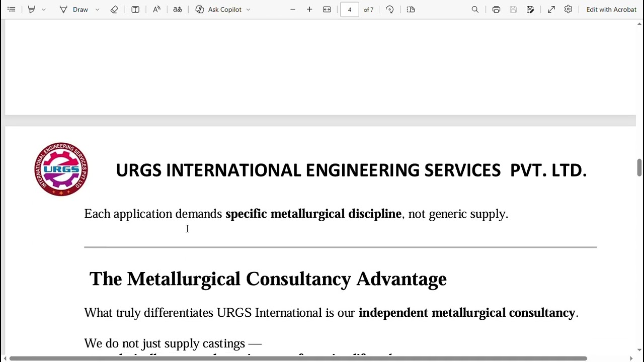The width and height of the screenshot is (644, 362).
Task: Select the highlight tool
Action: point(32,10)
